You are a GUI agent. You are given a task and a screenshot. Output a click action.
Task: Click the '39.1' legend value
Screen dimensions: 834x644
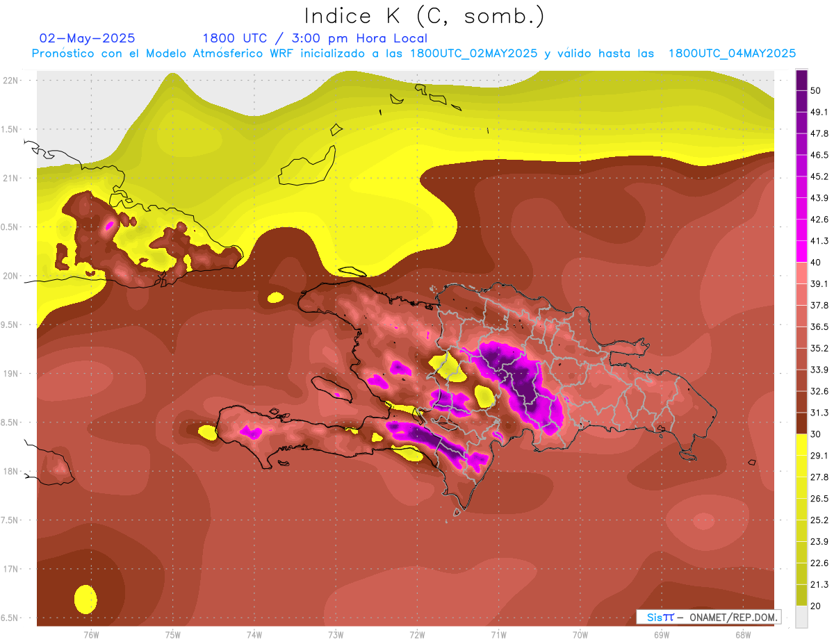pyautogui.click(x=819, y=283)
